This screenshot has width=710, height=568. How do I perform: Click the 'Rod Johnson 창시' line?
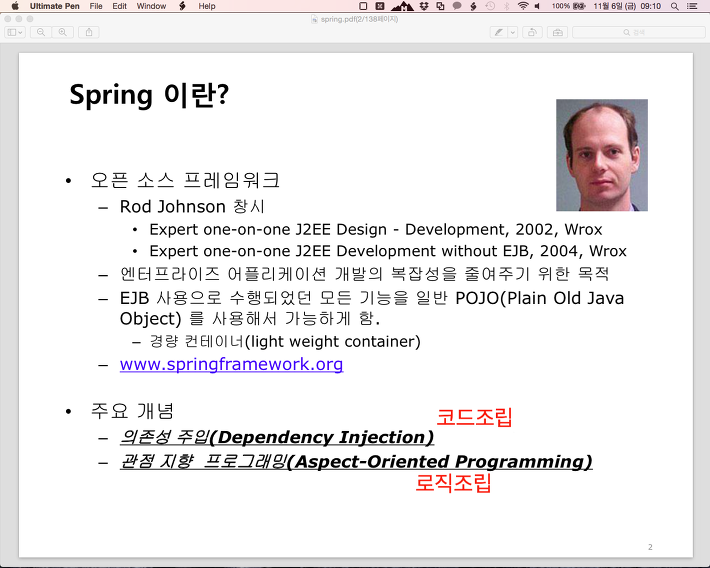[192, 207]
